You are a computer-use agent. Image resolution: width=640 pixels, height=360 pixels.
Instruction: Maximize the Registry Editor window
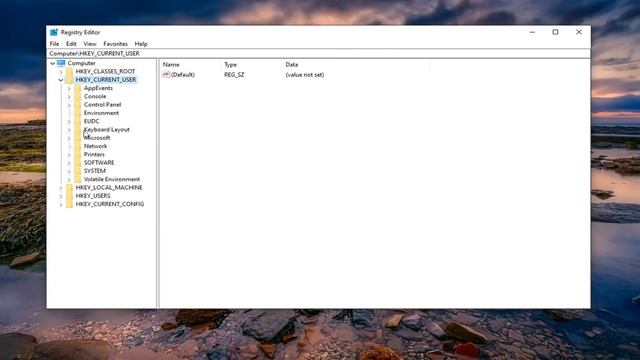pyautogui.click(x=556, y=32)
